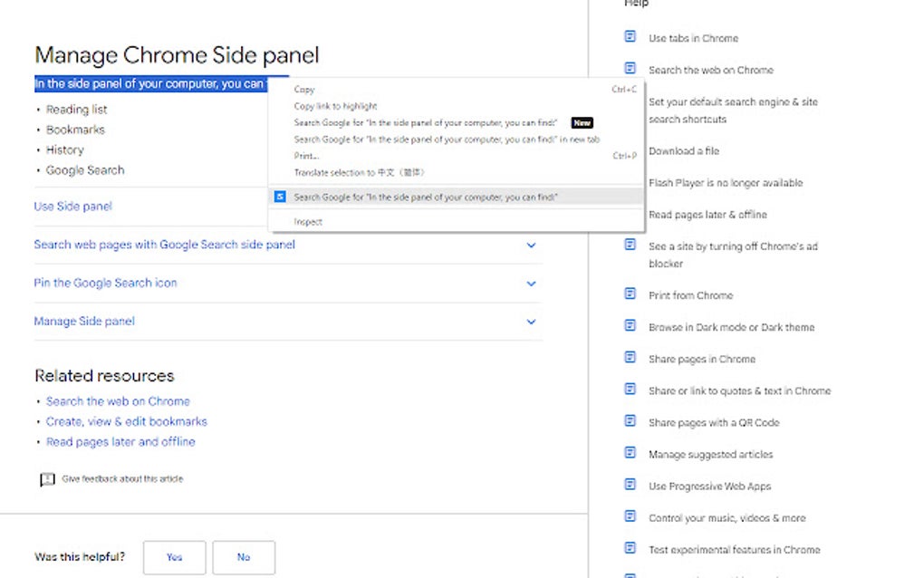Click the article icon beside Manage suggested articles
This screenshot has width=924, height=578.
click(630, 453)
